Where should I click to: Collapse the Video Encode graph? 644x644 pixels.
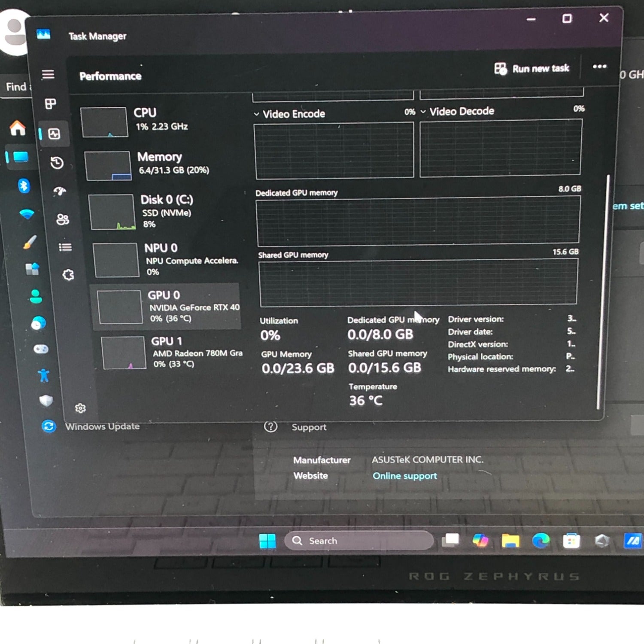256,113
